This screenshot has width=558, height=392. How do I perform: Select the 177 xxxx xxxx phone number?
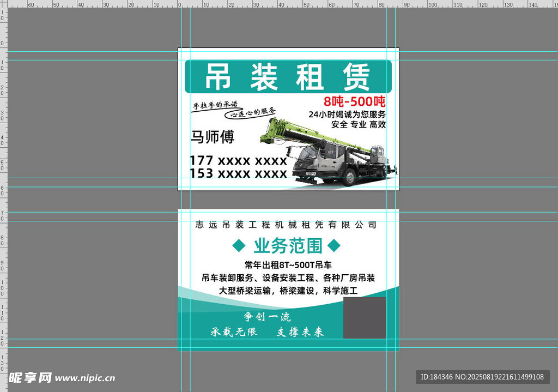[238, 161]
